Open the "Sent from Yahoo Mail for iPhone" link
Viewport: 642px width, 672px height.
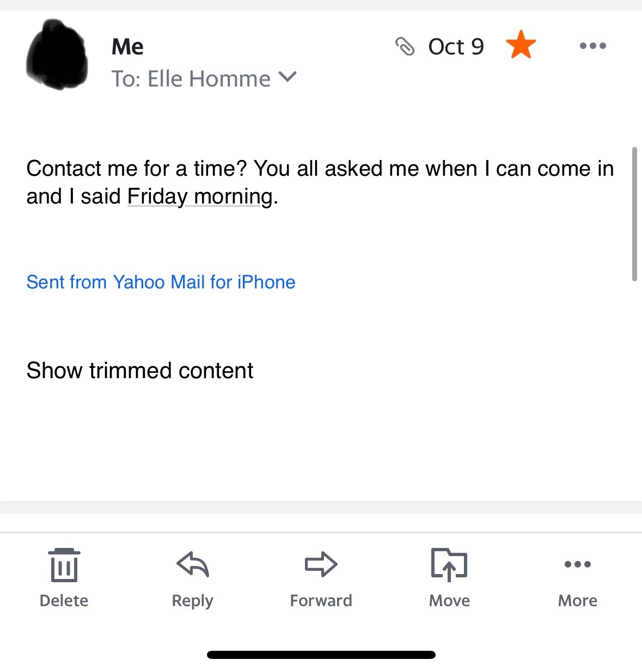[161, 282]
